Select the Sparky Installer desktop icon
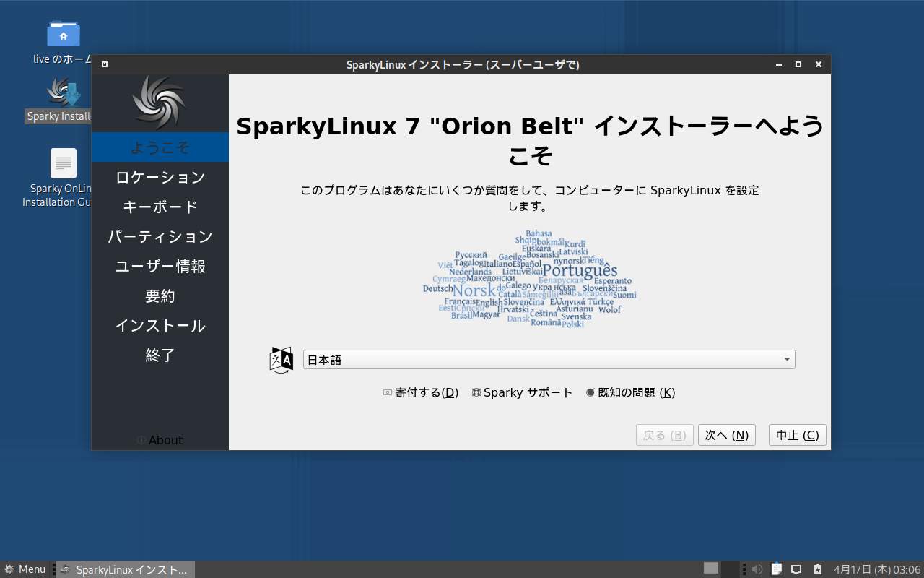Viewport: 924px width, 578px height. point(64,92)
